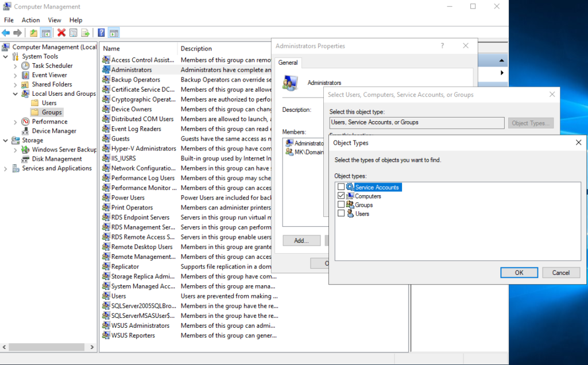This screenshot has height=365, width=588.
Task: Collapse the Storage tree node
Action: (6, 140)
